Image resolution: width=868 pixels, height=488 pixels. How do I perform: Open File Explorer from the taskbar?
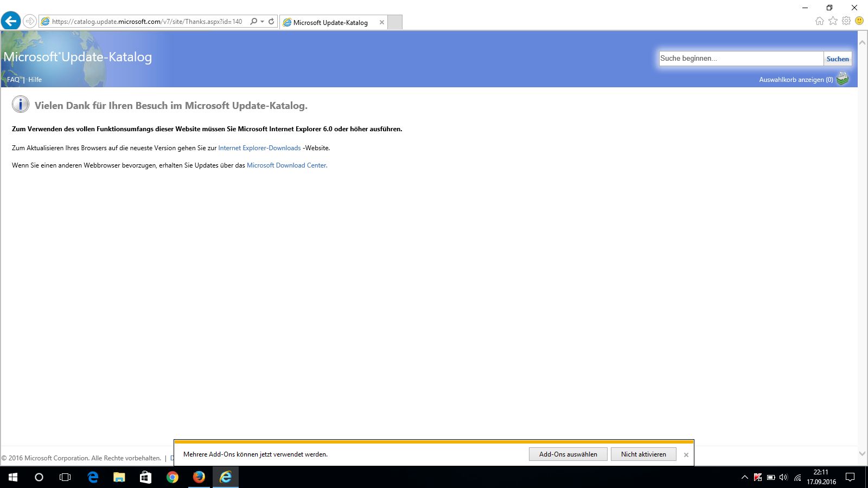pos(119,477)
